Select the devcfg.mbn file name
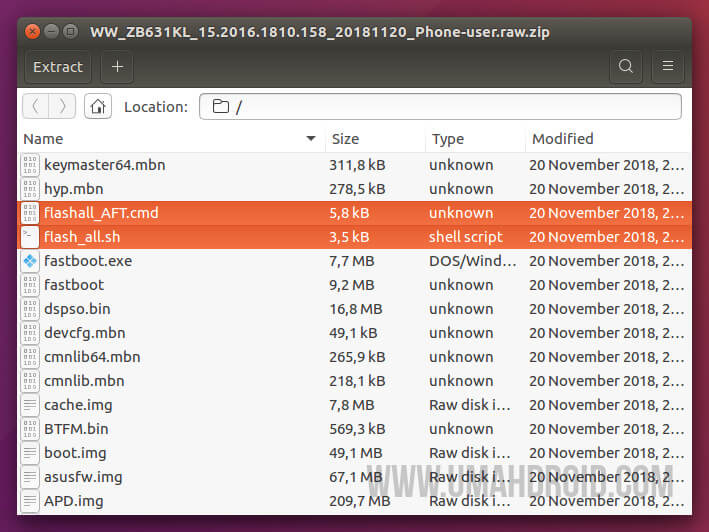 [85, 333]
